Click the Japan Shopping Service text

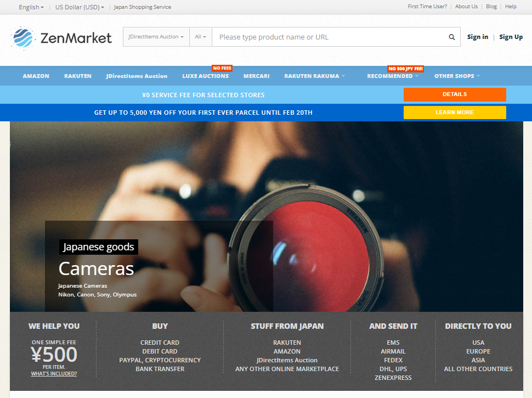[x=142, y=7]
